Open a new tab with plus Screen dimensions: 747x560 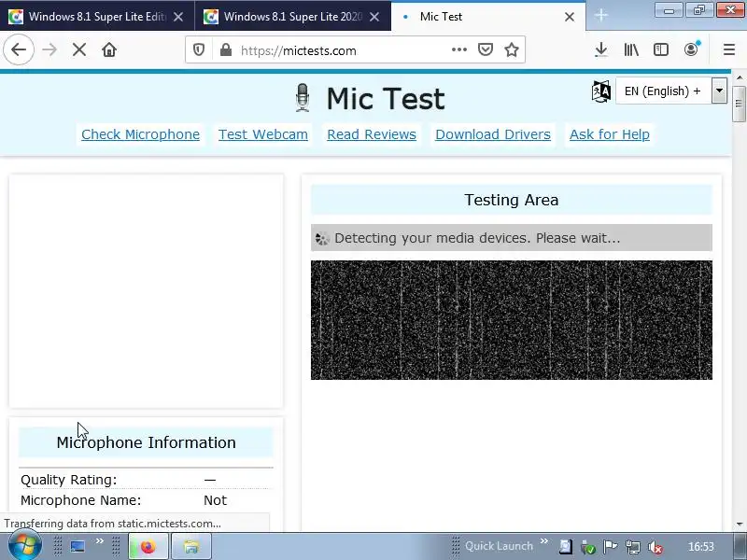tap(601, 16)
